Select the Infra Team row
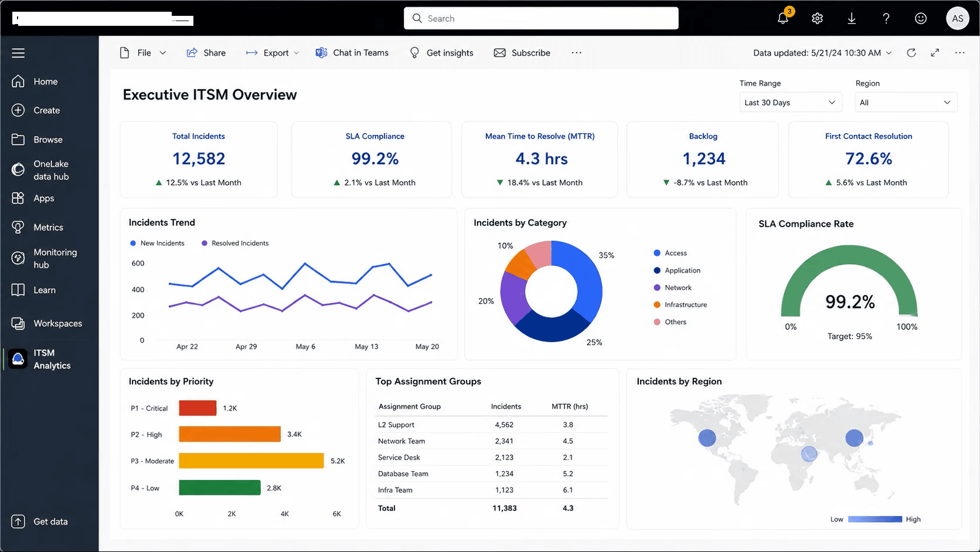Screen dimensions: 980x552 coord(491,490)
